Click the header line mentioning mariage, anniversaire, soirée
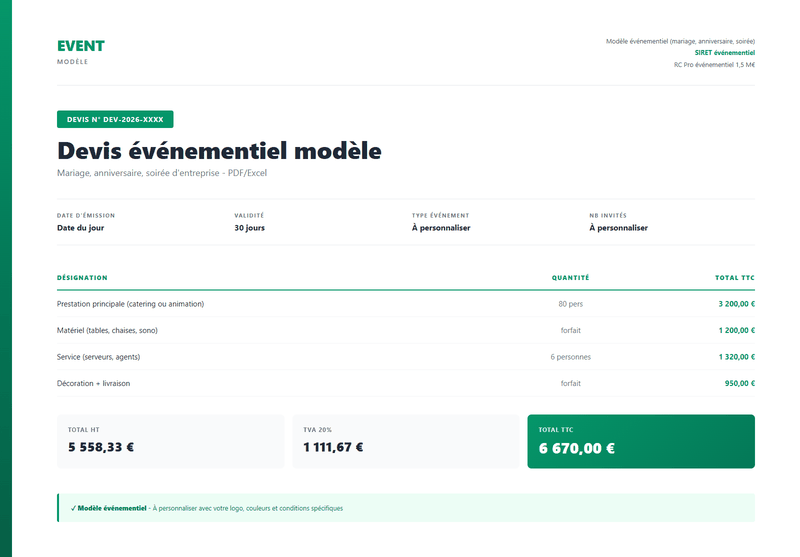Screen dimensions: 800x557 click(x=680, y=41)
